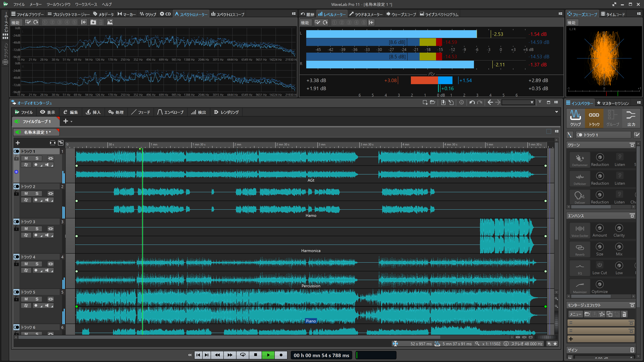Adjust Reverb Size knob

coord(600,247)
